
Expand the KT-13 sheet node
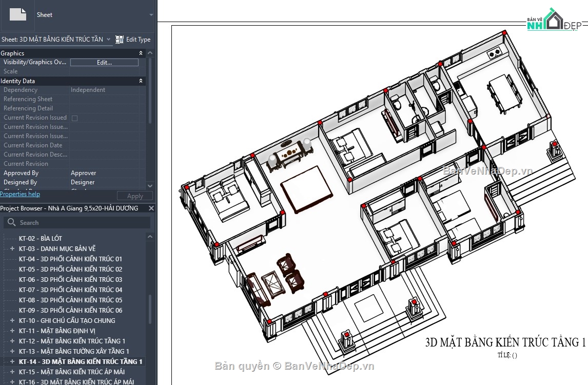point(12,351)
